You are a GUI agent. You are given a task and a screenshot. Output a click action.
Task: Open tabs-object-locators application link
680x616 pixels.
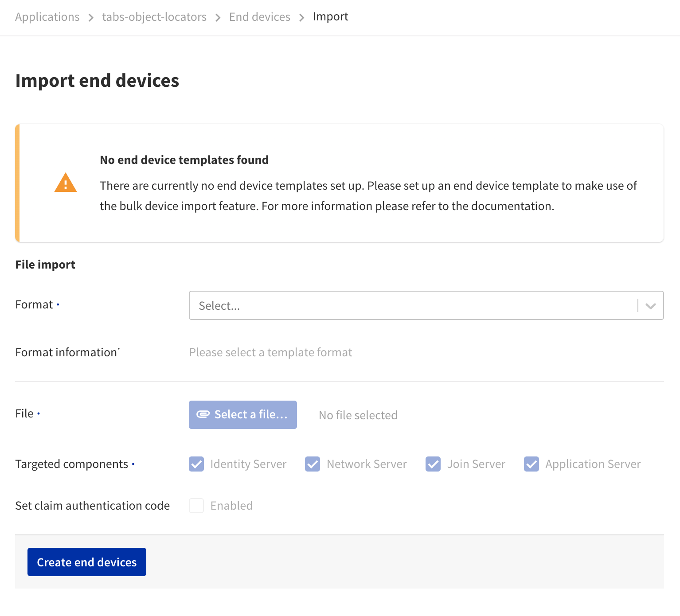click(154, 17)
